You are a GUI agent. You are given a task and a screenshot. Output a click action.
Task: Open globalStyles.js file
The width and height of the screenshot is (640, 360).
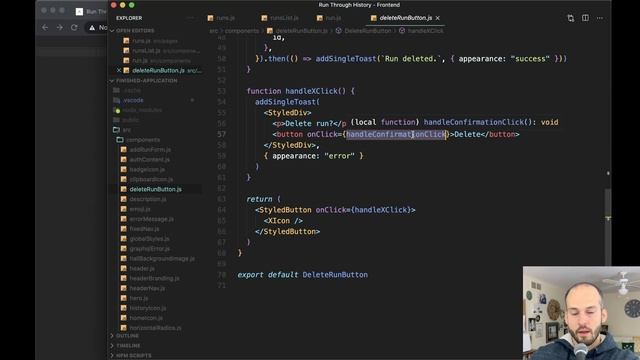(x=149, y=239)
